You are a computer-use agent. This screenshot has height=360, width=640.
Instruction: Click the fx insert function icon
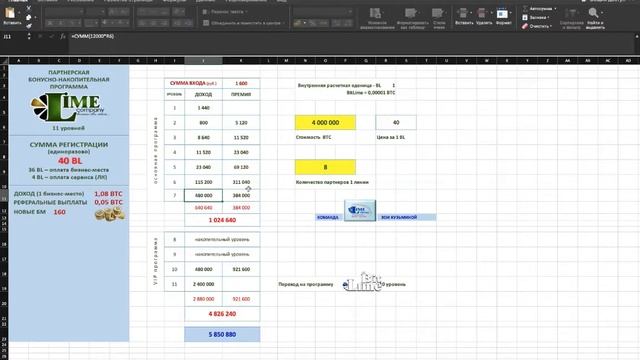(x=62, y=36)
